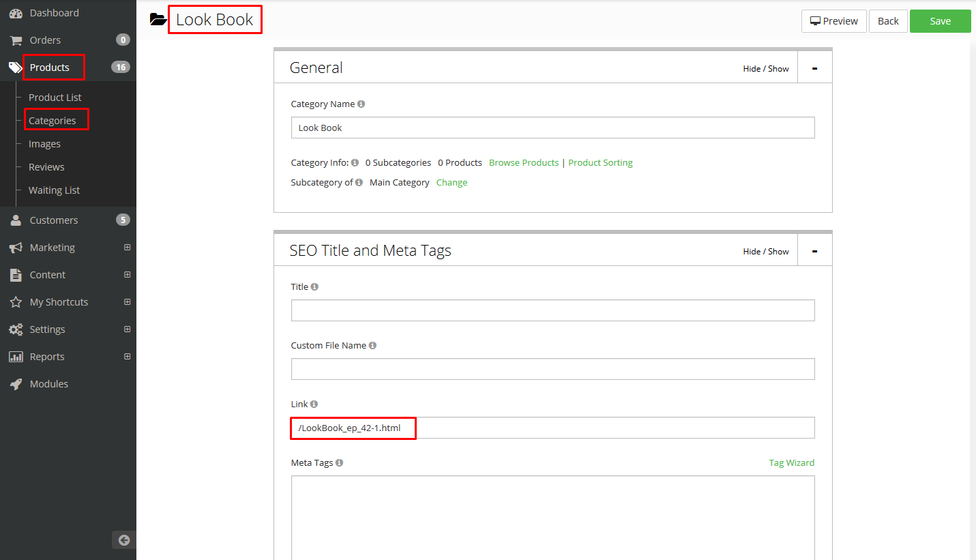The image size is (976, 560).
Task: Open Product List in the sidebar
Action: [55, 98]
